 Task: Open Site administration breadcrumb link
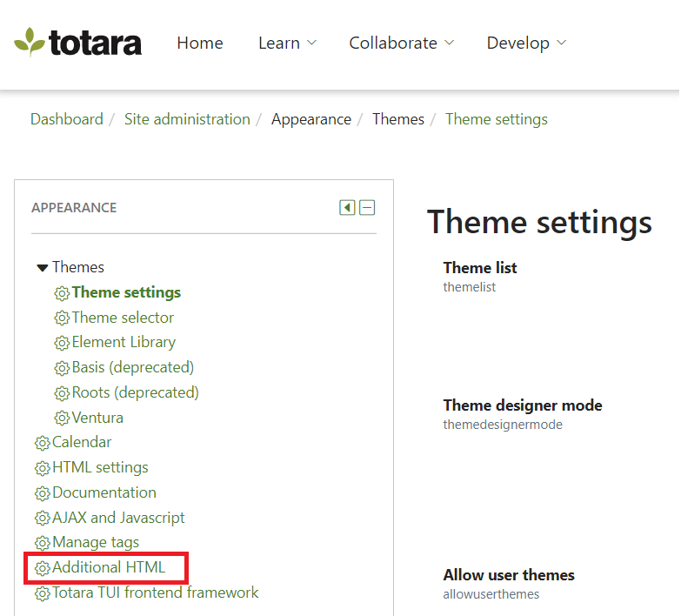187,119
